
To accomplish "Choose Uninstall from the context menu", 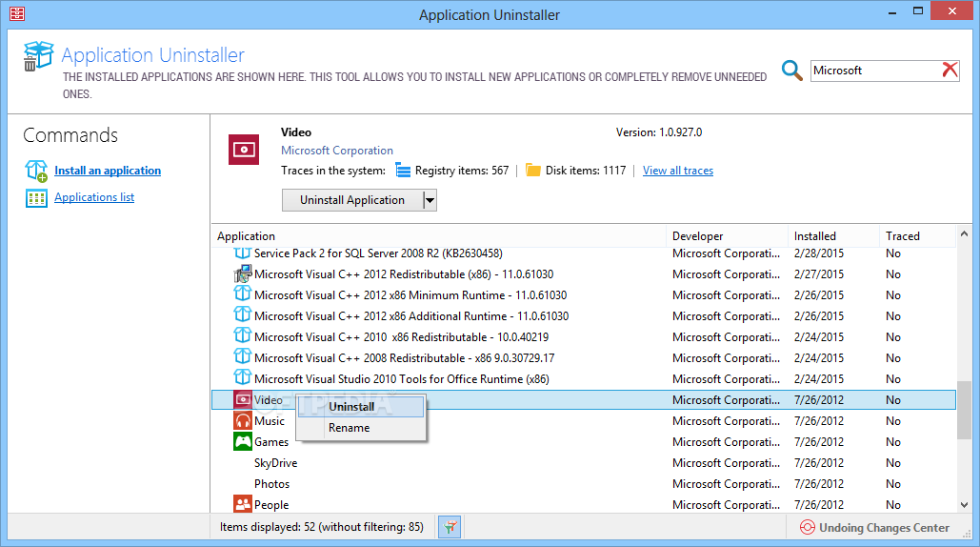I will click(x=361, y=406).
